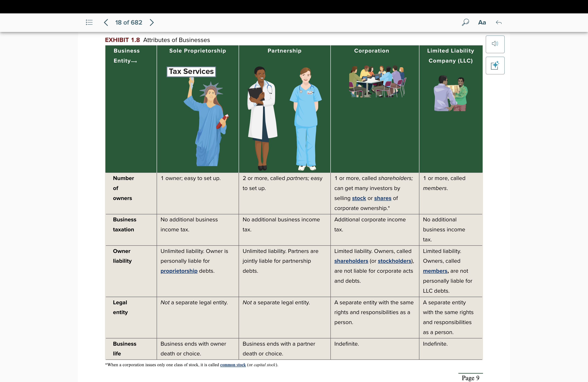588x382 pixels.
Task: Open the 'members' glossary link
Action: tap(435, 271)
